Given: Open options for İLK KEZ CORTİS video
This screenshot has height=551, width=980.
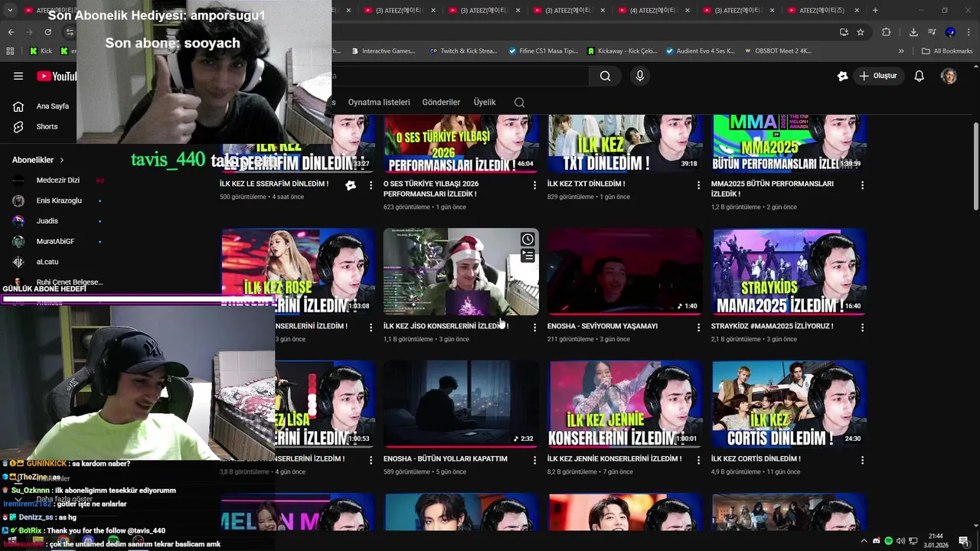Looking at the screenshot, I should pos(862,461).
